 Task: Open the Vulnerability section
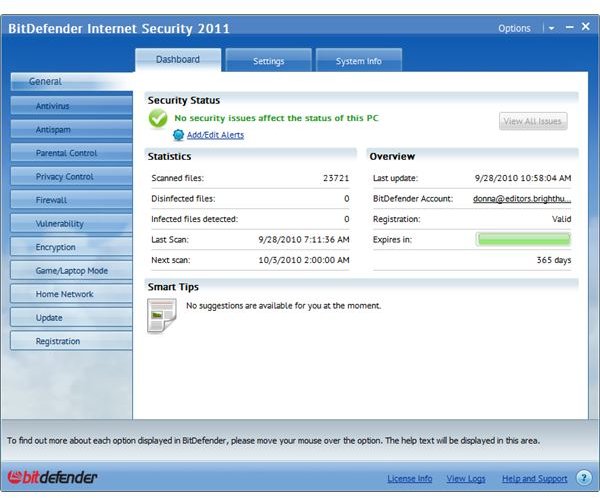(x=72, y=224)
